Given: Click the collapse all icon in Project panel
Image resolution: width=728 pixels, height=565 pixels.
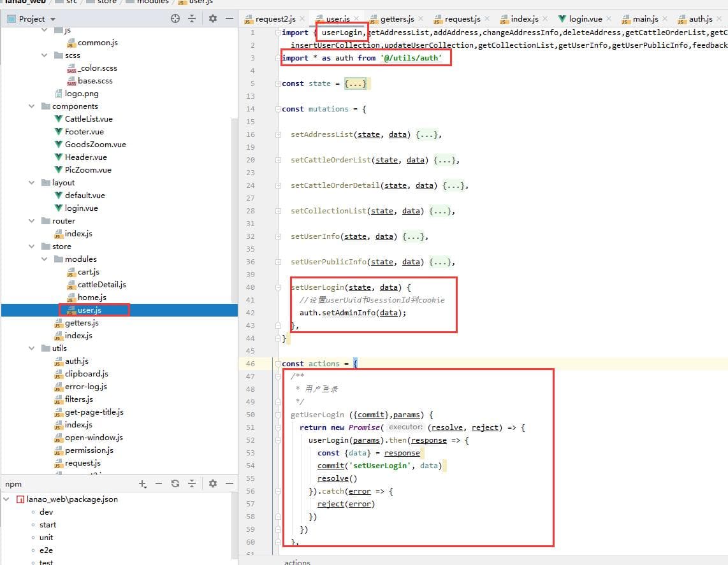Looking at the screenshot, I should coord(192,18).
